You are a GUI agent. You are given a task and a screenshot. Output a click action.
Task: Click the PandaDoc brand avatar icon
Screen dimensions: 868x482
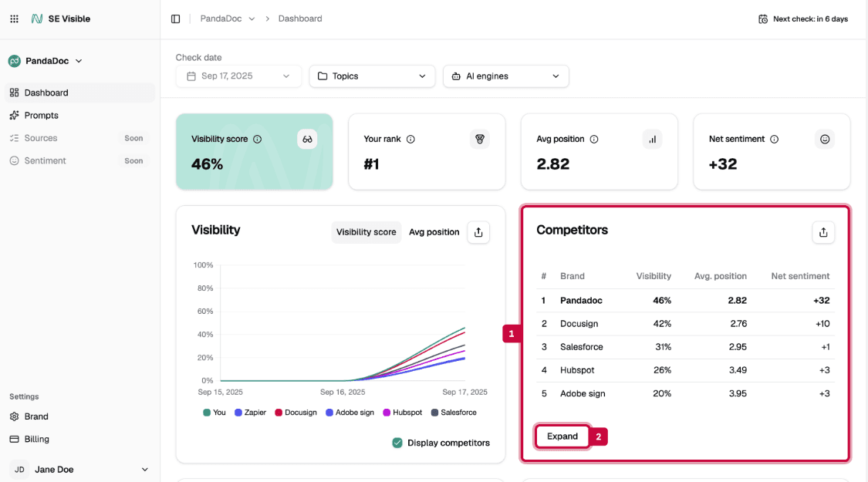[x=15, y=61]
